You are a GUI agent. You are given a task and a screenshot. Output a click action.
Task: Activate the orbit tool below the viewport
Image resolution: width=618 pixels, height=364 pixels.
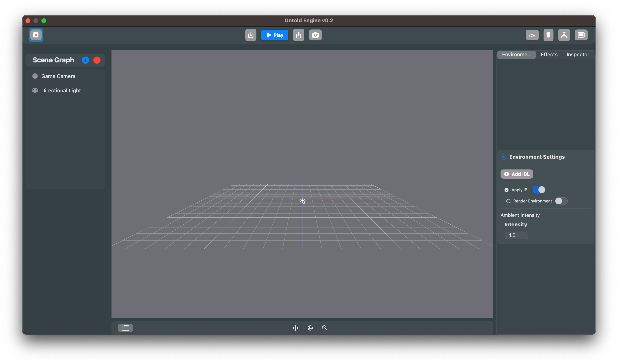[x=310, y=328]
